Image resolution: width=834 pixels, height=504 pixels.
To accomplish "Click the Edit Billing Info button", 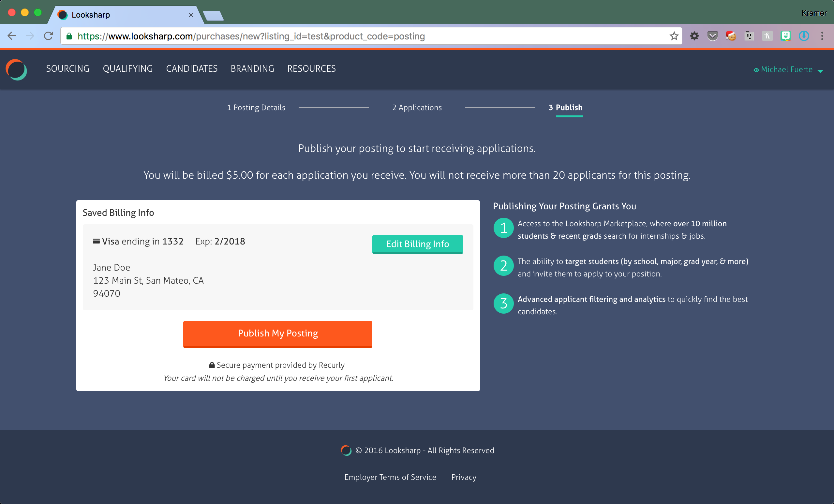I will coord(417,244).
